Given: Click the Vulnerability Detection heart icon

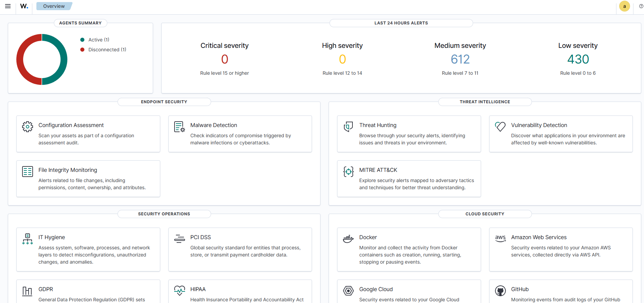Looking at the screenshot, I should (500, 127).
